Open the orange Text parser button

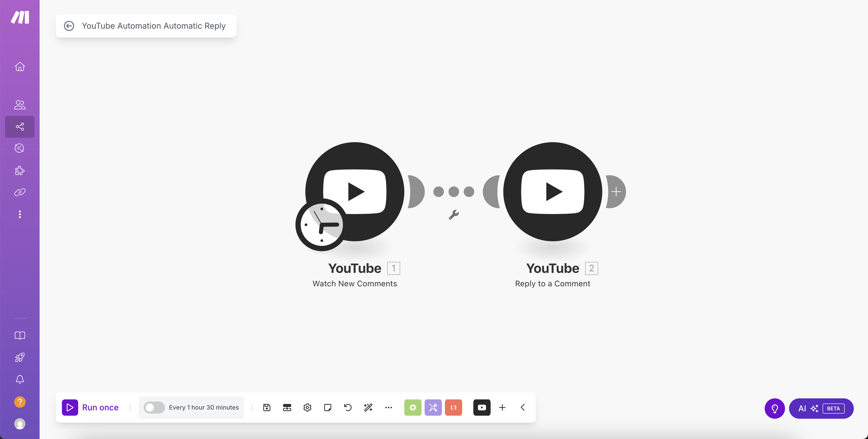point(453,407)
